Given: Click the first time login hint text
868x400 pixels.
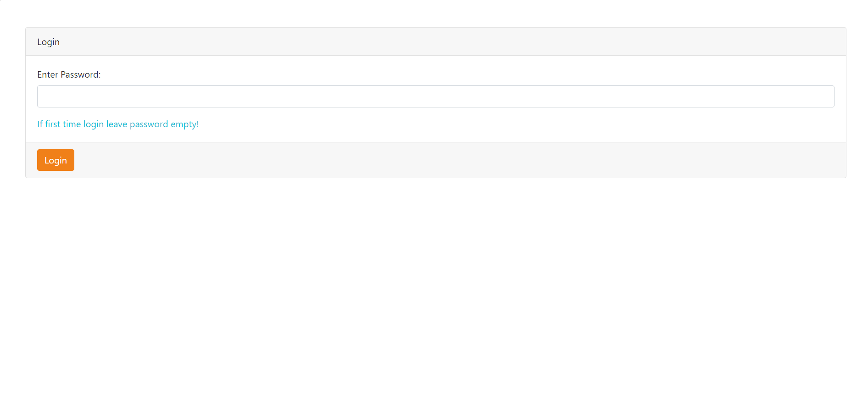Looking at the screenshot, I should coord(118,124).
